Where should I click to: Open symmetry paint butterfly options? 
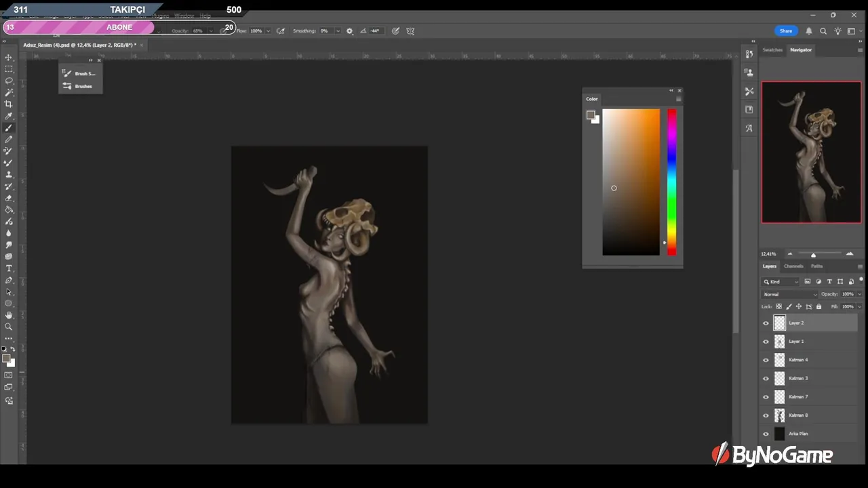coord(410,30)
